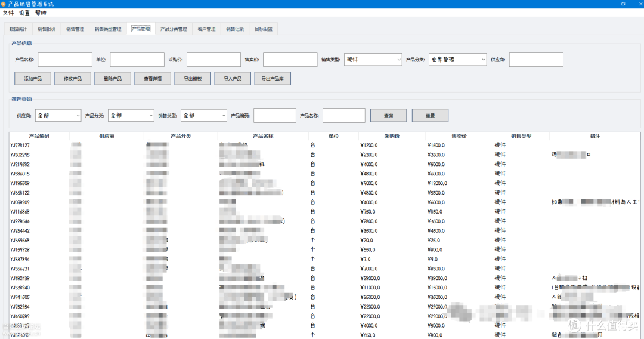Open the 文件 menu
The height and width of the screenshot is (339, 644).
(x=8, y=13)
